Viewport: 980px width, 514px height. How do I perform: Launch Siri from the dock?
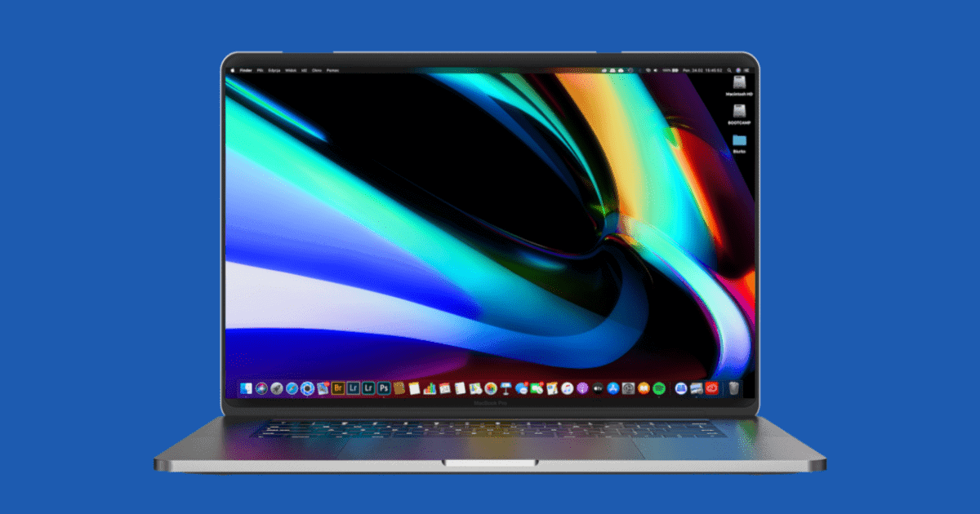(262, 388)
